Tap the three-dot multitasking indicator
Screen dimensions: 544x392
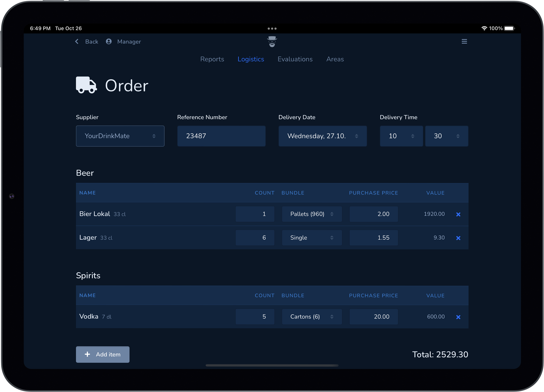(x=272, y=28)
